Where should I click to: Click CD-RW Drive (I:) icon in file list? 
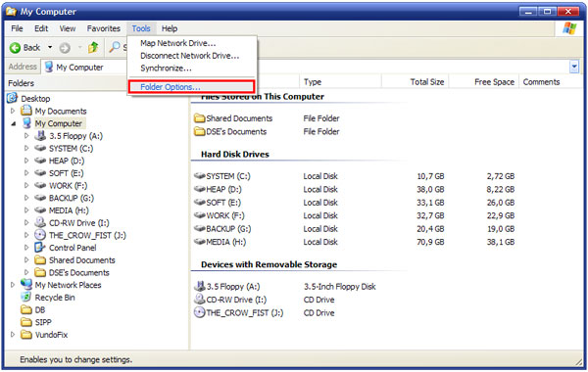click(200, 299)
